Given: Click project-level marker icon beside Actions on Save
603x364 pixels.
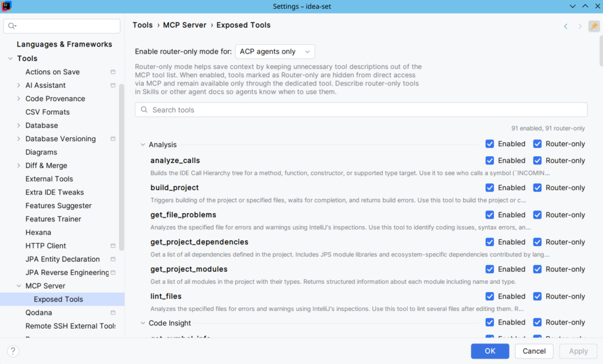Looking at the screenshot, I should (113, 72).
